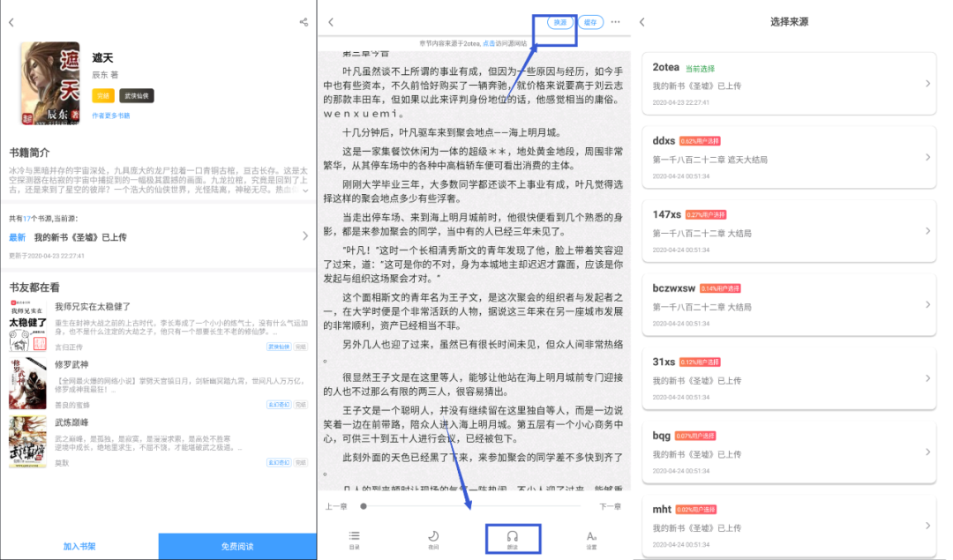Screen dimensions: 953x560
Task: Select the 147xs source
Action: click(x=789, y=231)
